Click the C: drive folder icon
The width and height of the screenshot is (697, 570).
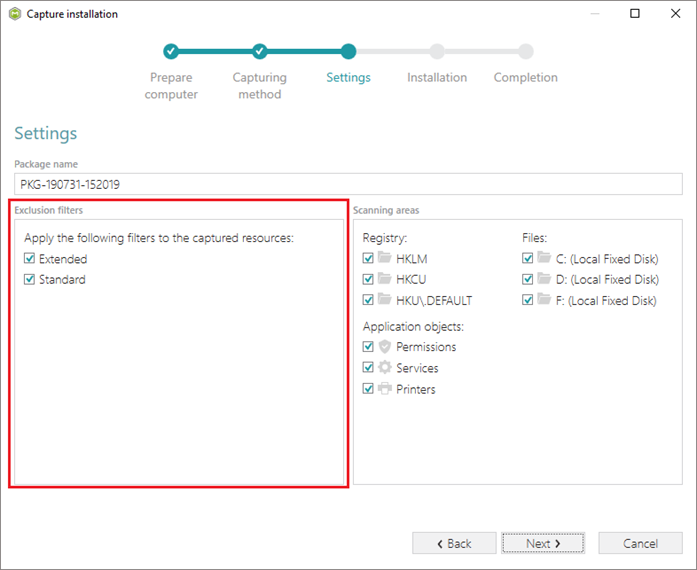click(544, 257)
